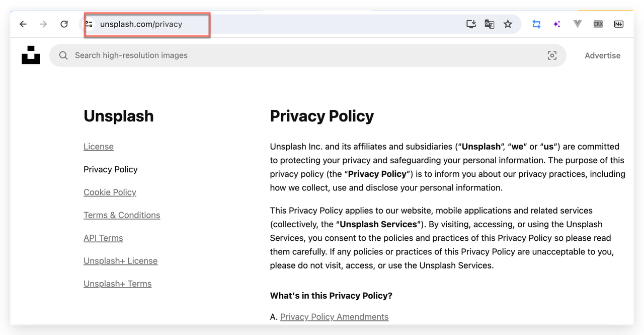The height and width of the screenshot is (335, 644).
Task: Click the translate page icon
Action: click(x=489, y=24)
